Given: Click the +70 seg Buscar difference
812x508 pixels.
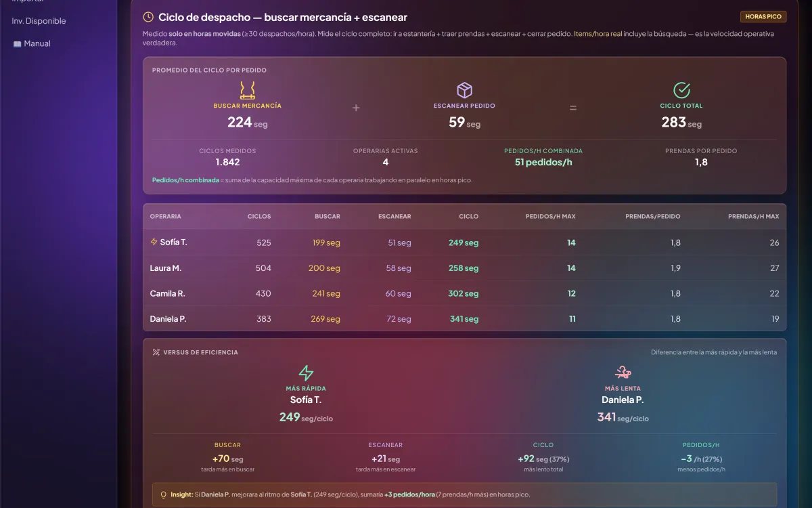Looking at the screenshot, I should pos(227,459).
